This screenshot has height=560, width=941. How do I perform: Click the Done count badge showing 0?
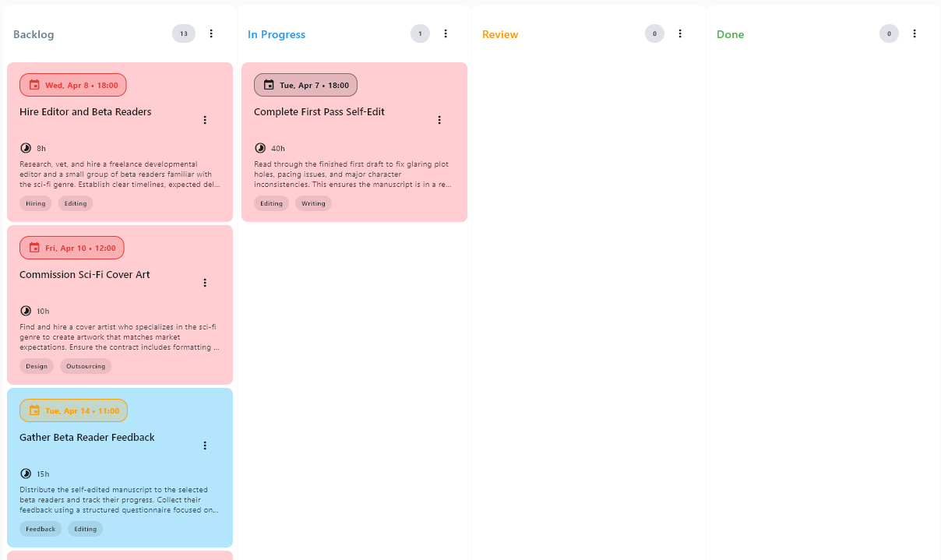[889, 33]
